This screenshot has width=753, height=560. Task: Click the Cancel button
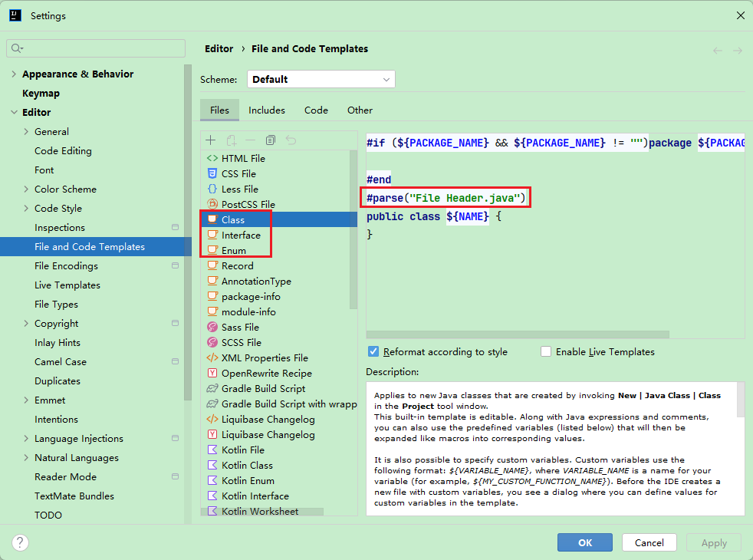649,542
